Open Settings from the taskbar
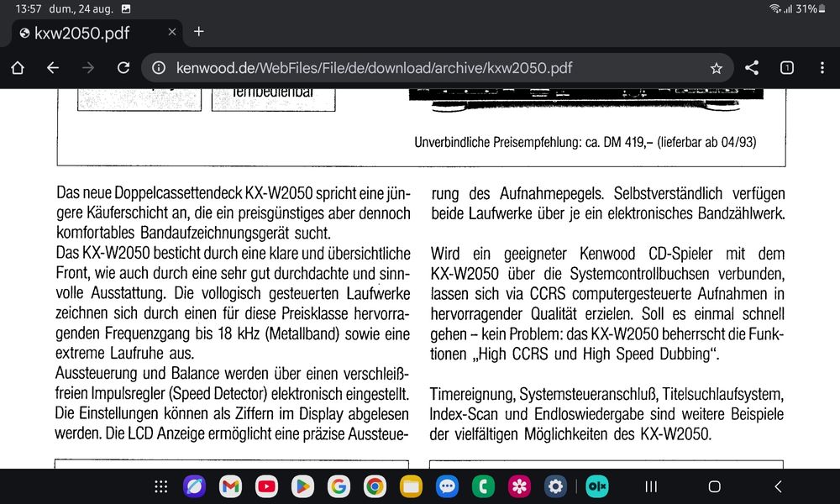 coord(555,486)
